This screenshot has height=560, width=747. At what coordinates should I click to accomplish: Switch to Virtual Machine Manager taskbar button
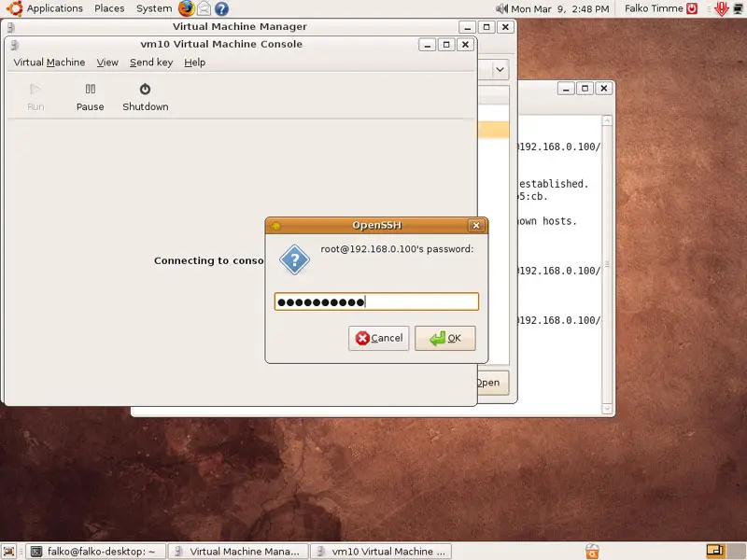pyautogui.click(x=238, y=552)
